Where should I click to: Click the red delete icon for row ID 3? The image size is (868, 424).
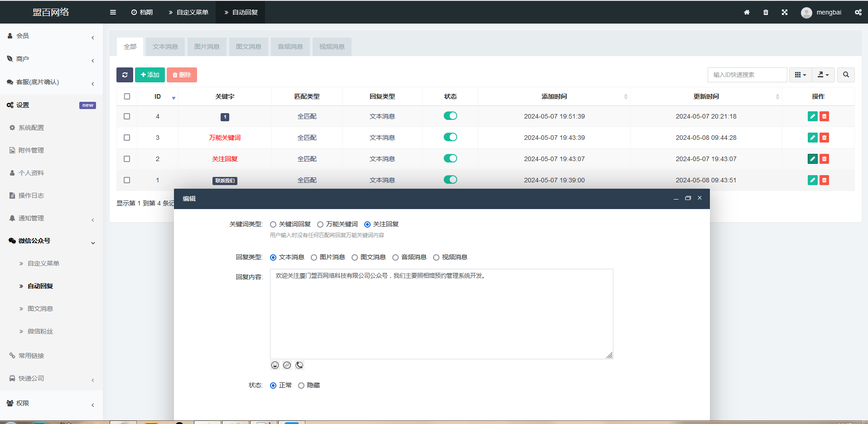(x=825, y=138)
